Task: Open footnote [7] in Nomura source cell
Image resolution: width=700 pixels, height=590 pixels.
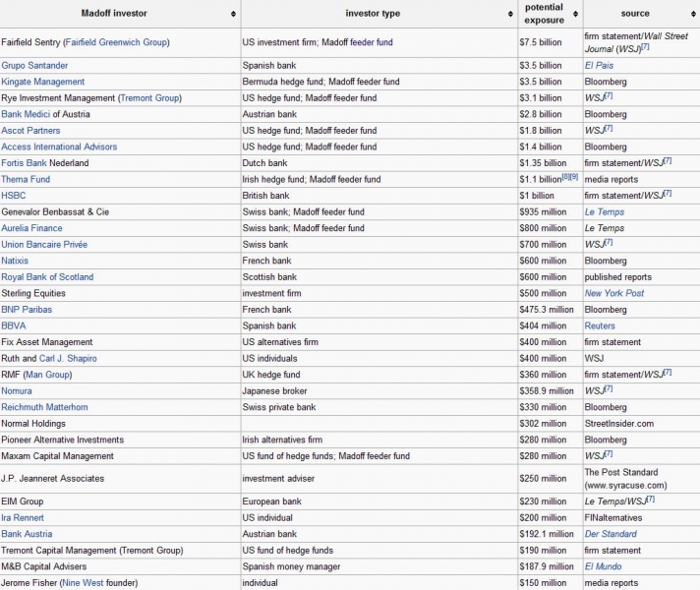Action: point(609,388)
